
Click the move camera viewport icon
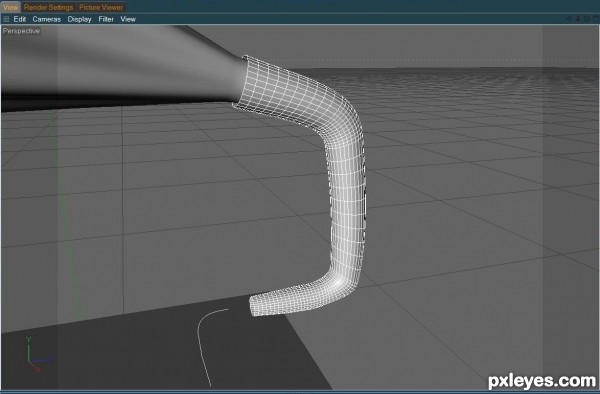pos(569,19)
